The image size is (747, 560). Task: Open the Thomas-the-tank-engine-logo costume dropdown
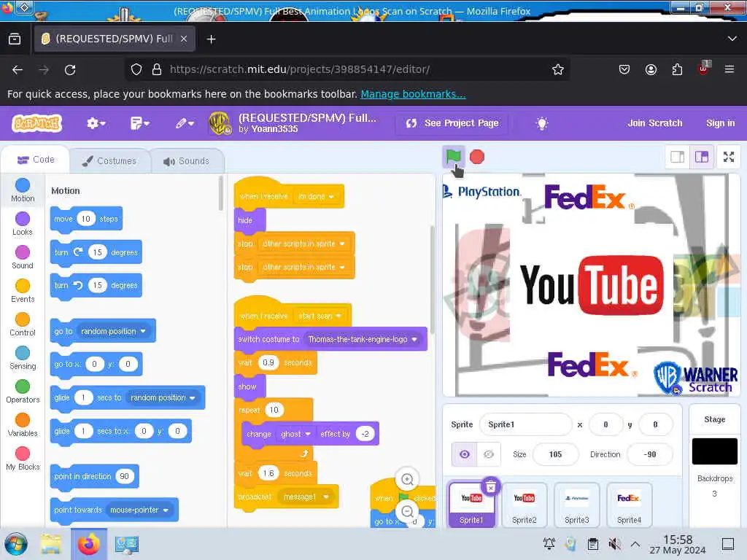[363, 339]
